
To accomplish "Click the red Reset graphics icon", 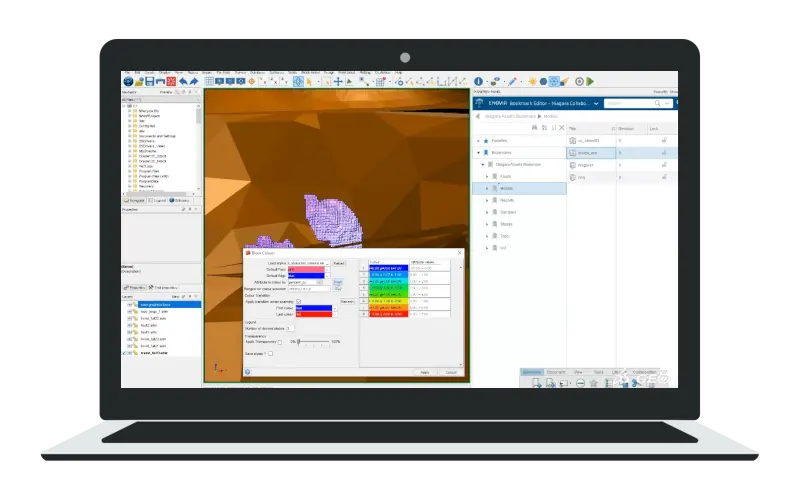I will [x=171, y=82].
